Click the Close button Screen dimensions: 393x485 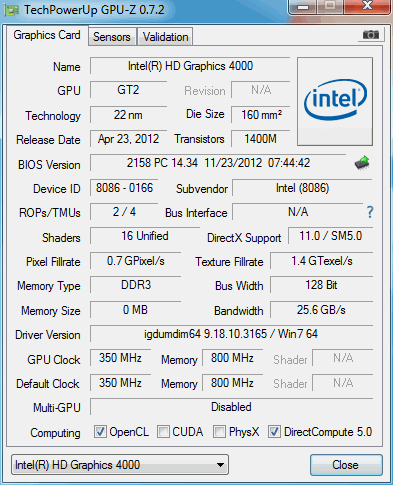click(346, 465)
